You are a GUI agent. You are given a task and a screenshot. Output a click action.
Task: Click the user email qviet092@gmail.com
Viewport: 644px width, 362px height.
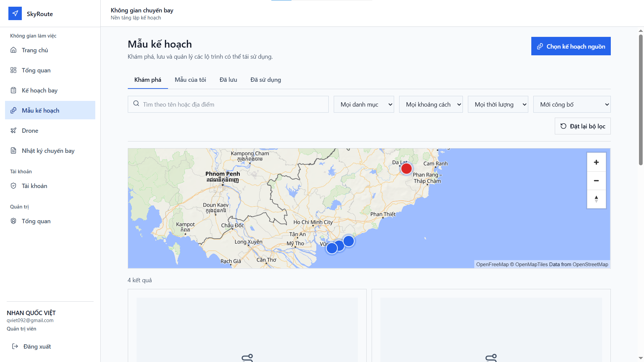pyautogui.click(x=30, y=320)
